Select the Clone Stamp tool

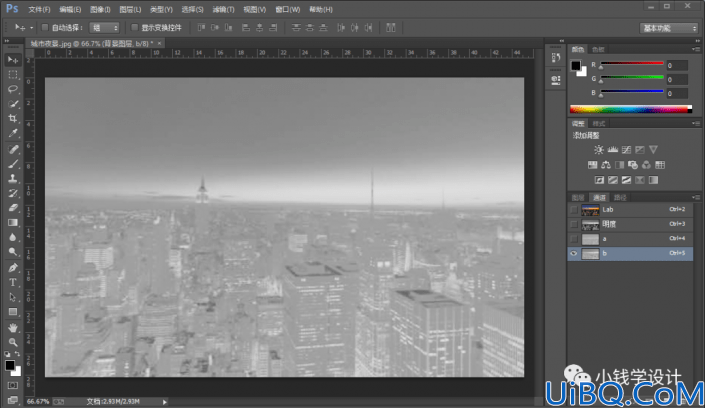pos(13,179)
